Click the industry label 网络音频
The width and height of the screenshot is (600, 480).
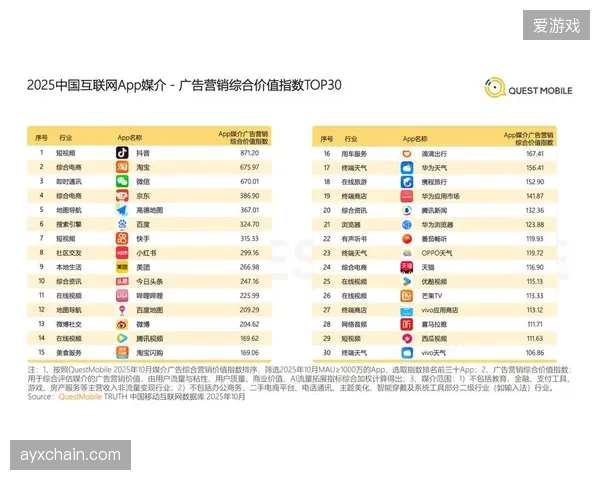[354, 324]
